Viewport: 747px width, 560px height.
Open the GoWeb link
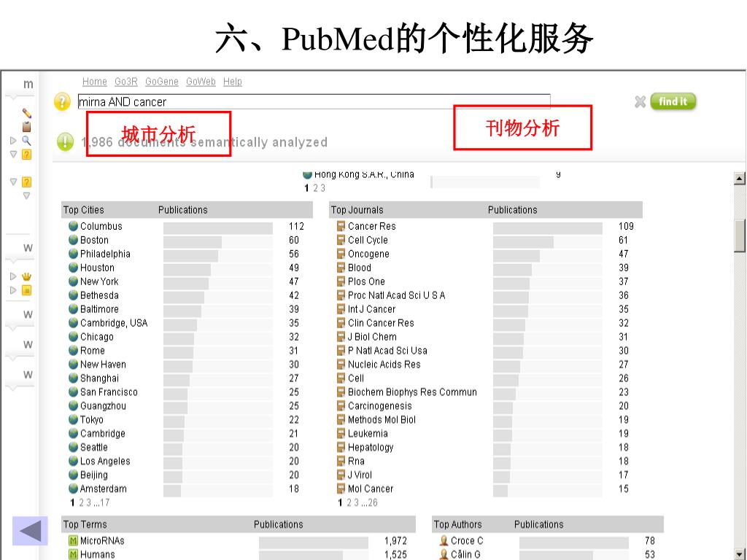[201, 82]
